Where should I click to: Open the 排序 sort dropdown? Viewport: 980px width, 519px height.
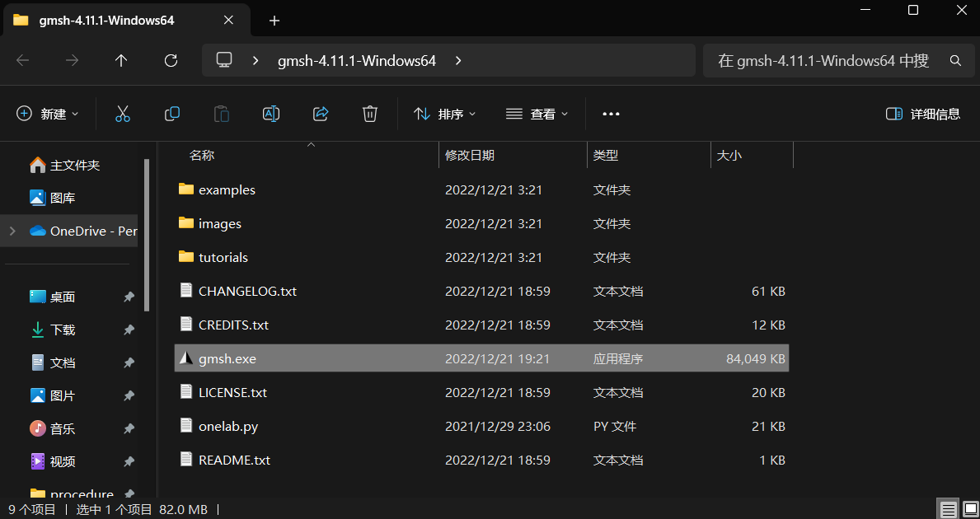(x=444, y=114)
